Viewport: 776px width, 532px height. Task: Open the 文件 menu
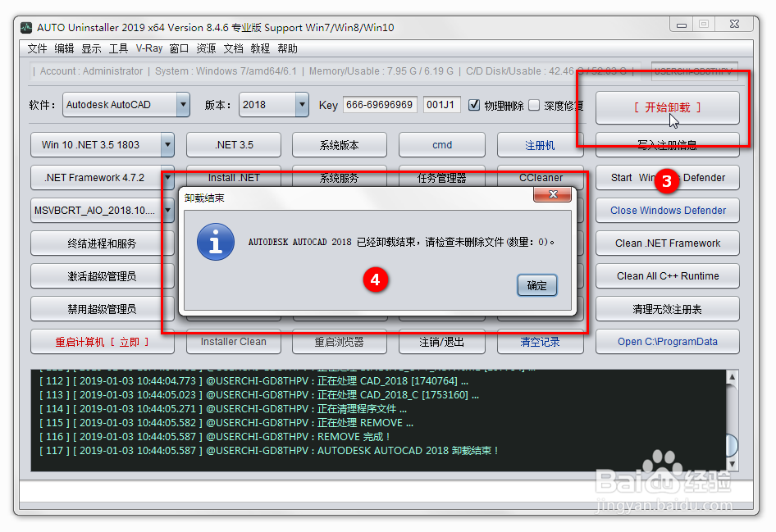tap(37, 48)
